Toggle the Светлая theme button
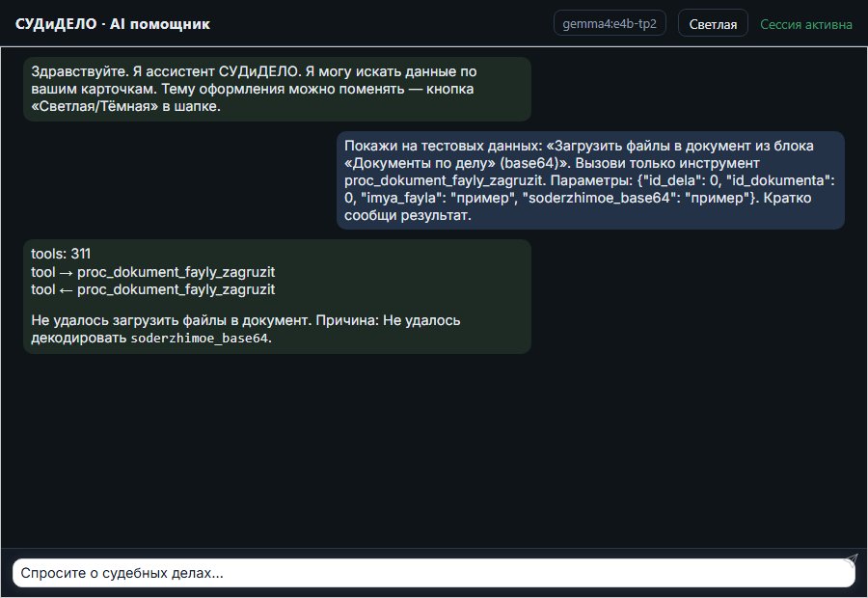Screen dimensions: 868x598 [713, 24]
